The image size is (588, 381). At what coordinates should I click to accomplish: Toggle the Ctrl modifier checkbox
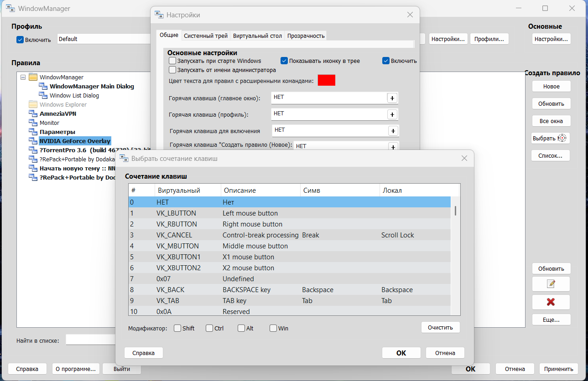209,328
